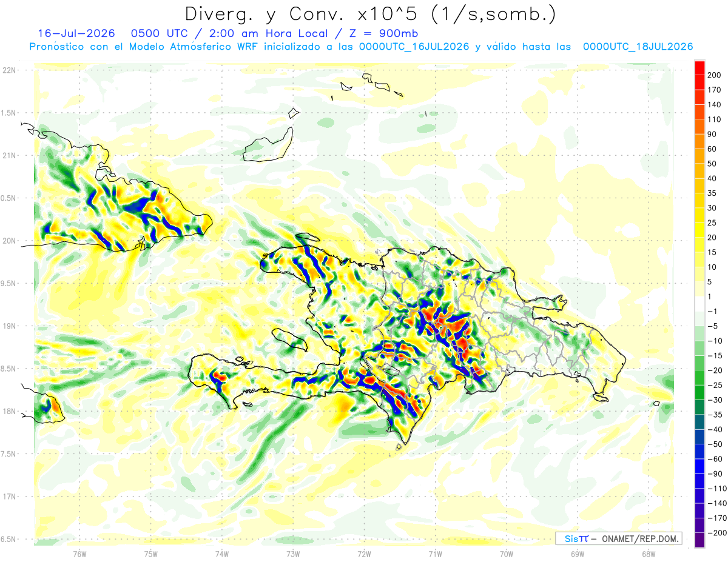Click the '20N' latitude label
Viewport: 728px width, 562px height.
coord(10,241)
